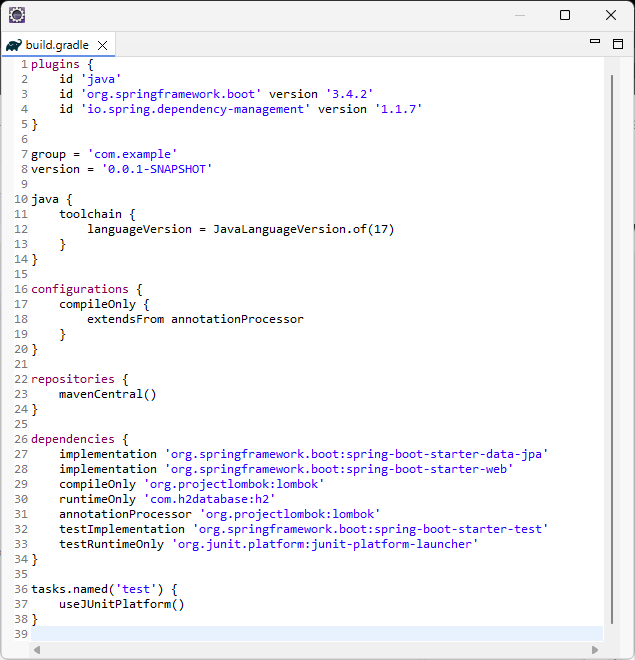The height and width of the screenshot is (660, 635).
Task: Click the 'dependencies' keyword
Action: (73, 439)
